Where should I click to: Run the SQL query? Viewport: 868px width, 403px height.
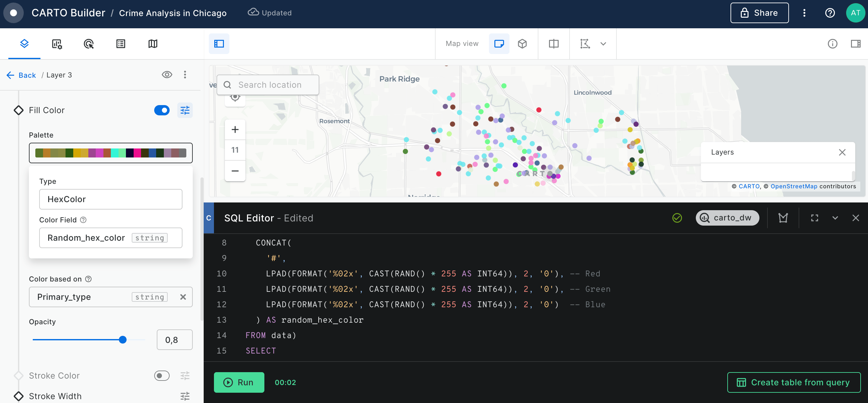tap(239, 382)
